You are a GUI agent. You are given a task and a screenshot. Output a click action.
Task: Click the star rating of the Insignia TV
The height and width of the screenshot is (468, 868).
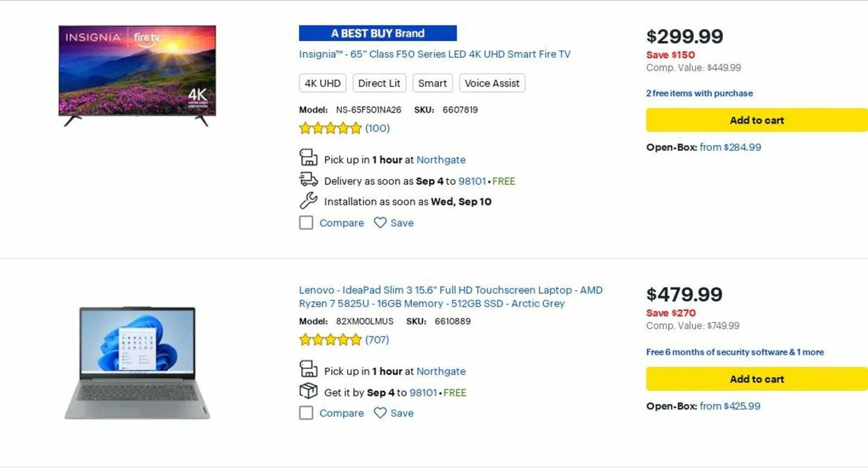pyautogui.click(x=330, y=128)
